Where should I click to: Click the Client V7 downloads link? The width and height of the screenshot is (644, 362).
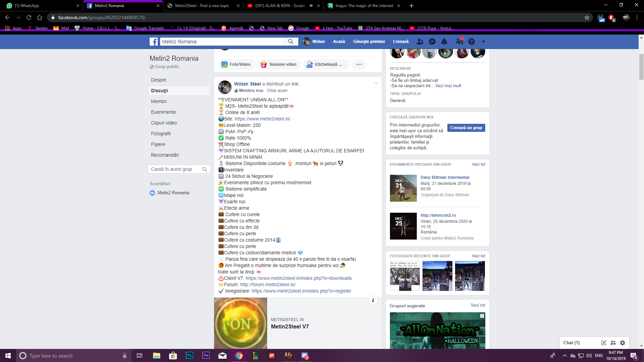tap(299, 278)
